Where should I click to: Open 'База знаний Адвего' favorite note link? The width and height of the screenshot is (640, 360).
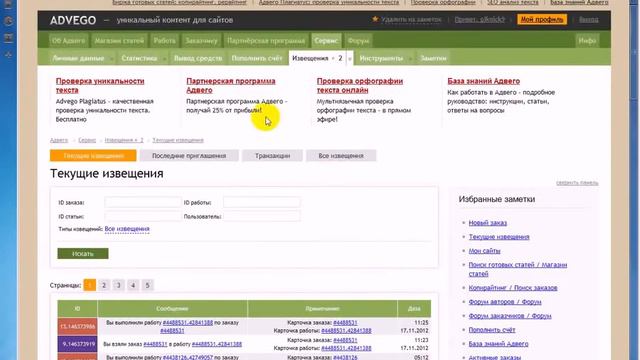point(498,344)
